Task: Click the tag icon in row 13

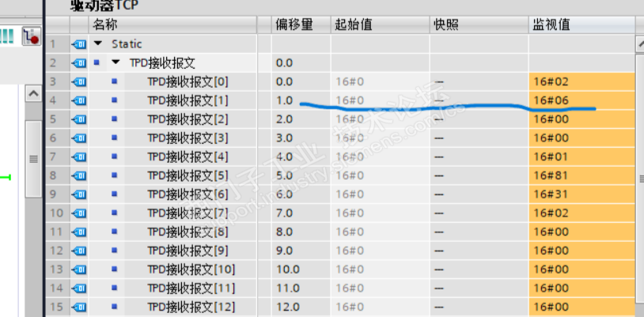Action: pyautogui.click(x=79, y=270)
